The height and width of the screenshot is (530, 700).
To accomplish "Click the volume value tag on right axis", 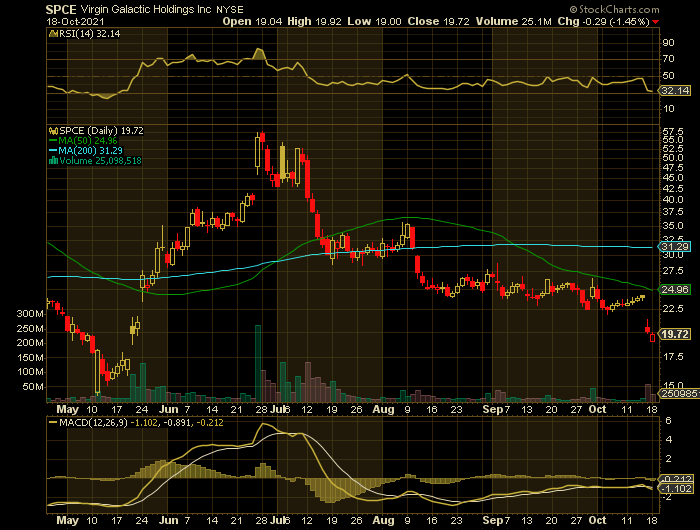I will coord(679,393).
